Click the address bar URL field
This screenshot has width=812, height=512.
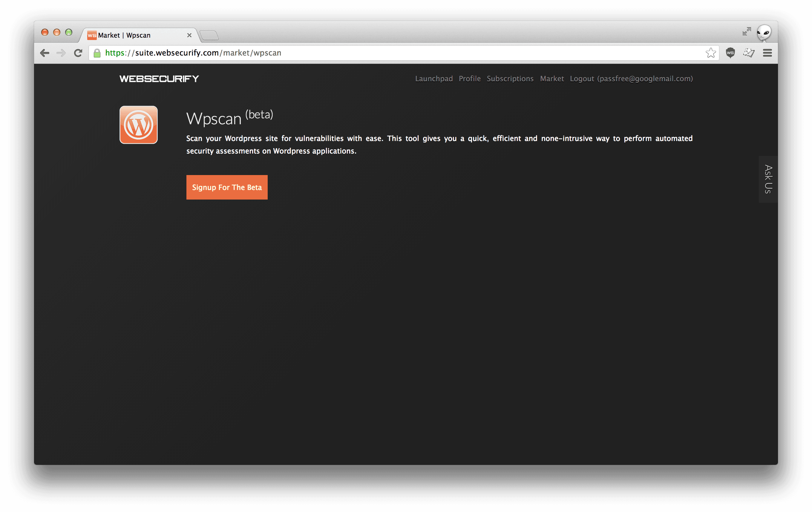click(x=404, y=53)
